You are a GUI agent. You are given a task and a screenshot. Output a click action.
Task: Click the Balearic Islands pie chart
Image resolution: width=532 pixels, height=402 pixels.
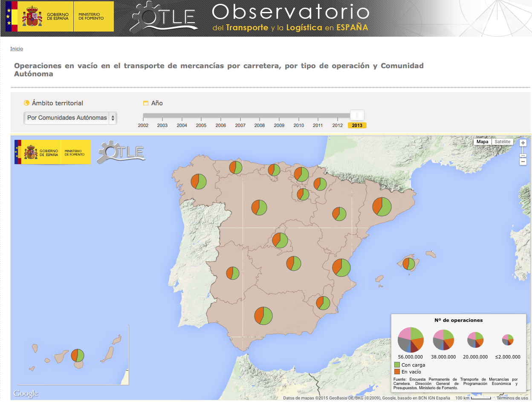tap(409, 264)
